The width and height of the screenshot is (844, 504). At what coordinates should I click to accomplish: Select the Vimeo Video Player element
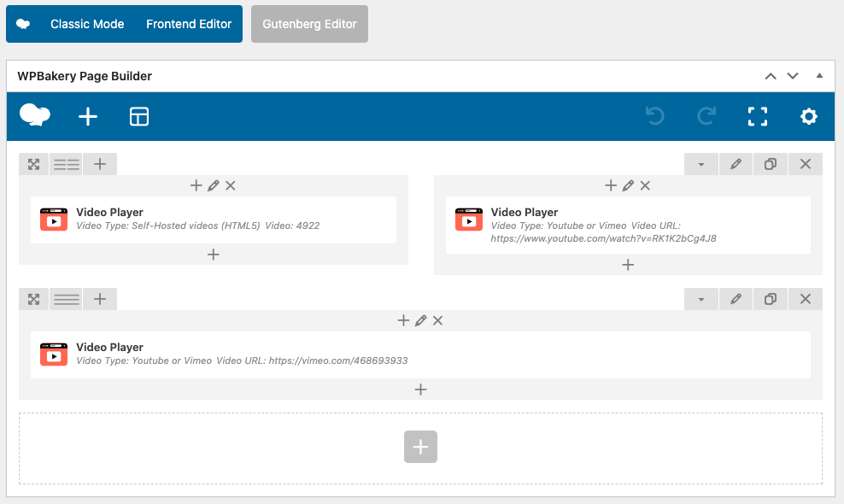coord(420,355)
